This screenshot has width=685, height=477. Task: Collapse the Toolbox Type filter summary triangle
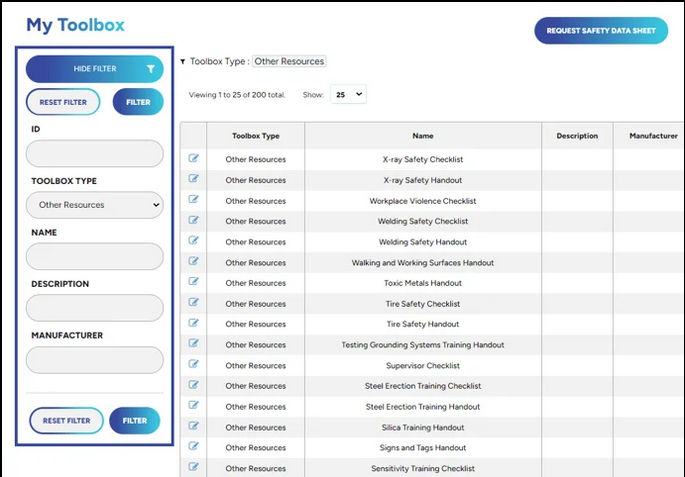(x=183, y=62)
